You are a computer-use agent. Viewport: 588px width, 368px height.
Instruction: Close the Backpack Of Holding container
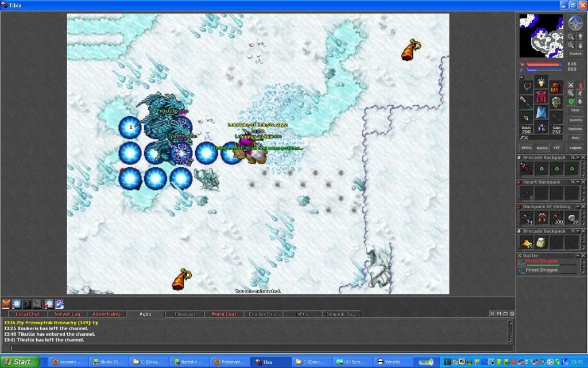pyautogui.click(x=583, y=206)
